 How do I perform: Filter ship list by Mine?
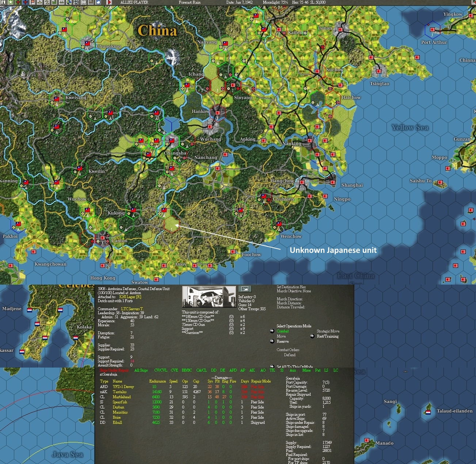coord(306,370)
